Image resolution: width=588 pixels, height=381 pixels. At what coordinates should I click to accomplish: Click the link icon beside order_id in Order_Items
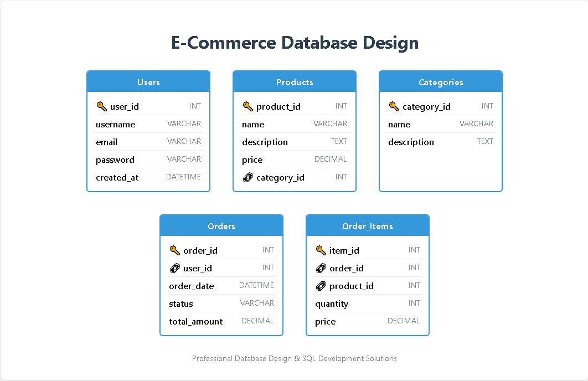pos(321,269)
